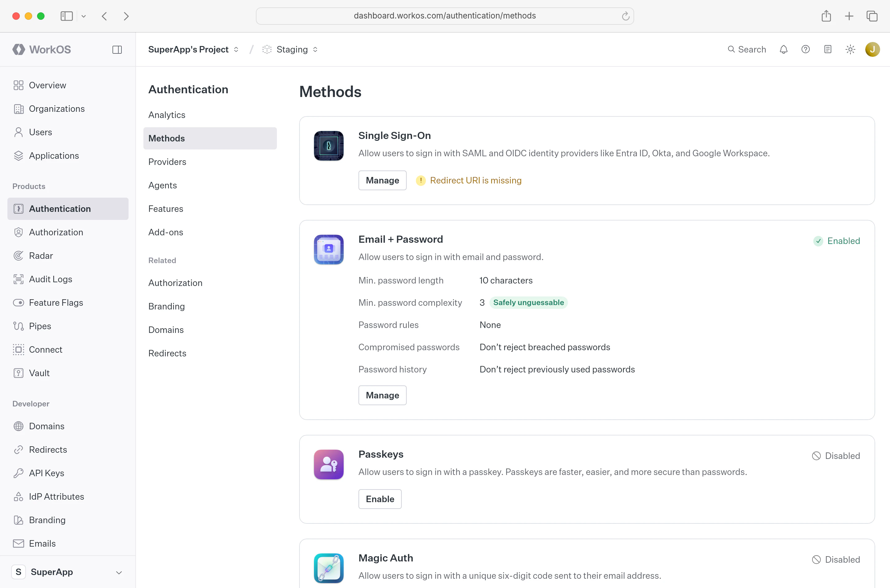Open Emails page

[68, 544]
